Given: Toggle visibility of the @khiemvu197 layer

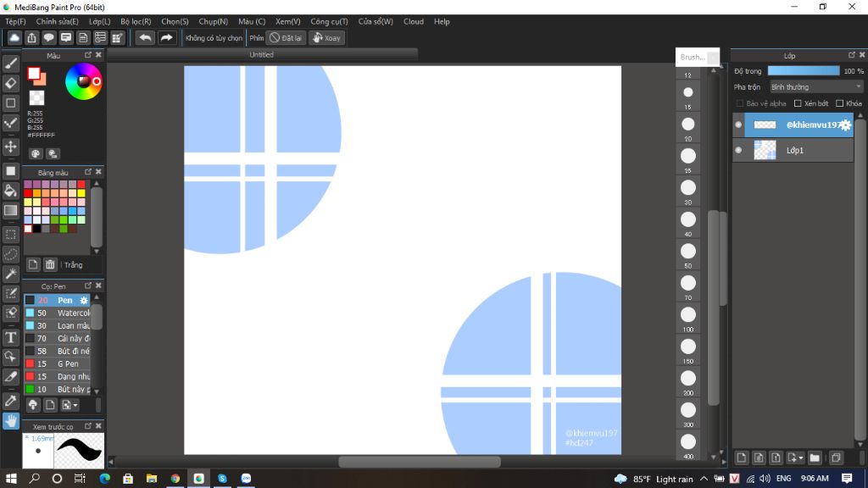Looking at the screenshot, I should pos(738,125).
